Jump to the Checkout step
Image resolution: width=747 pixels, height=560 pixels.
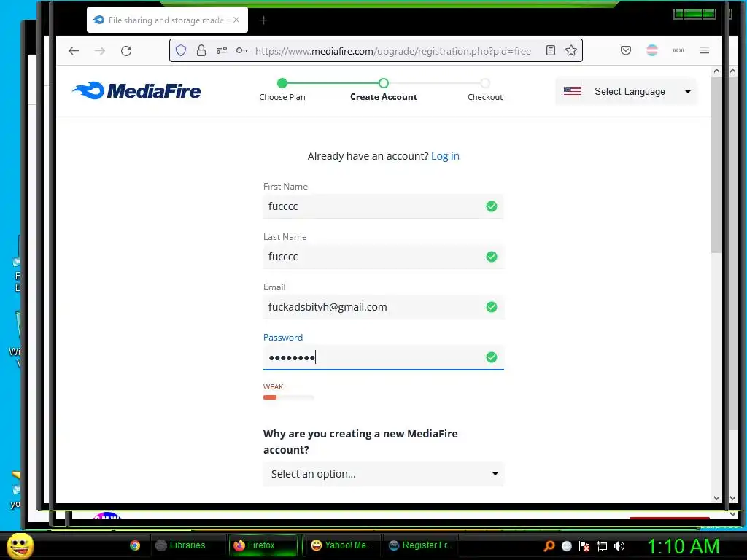point(485,90)
